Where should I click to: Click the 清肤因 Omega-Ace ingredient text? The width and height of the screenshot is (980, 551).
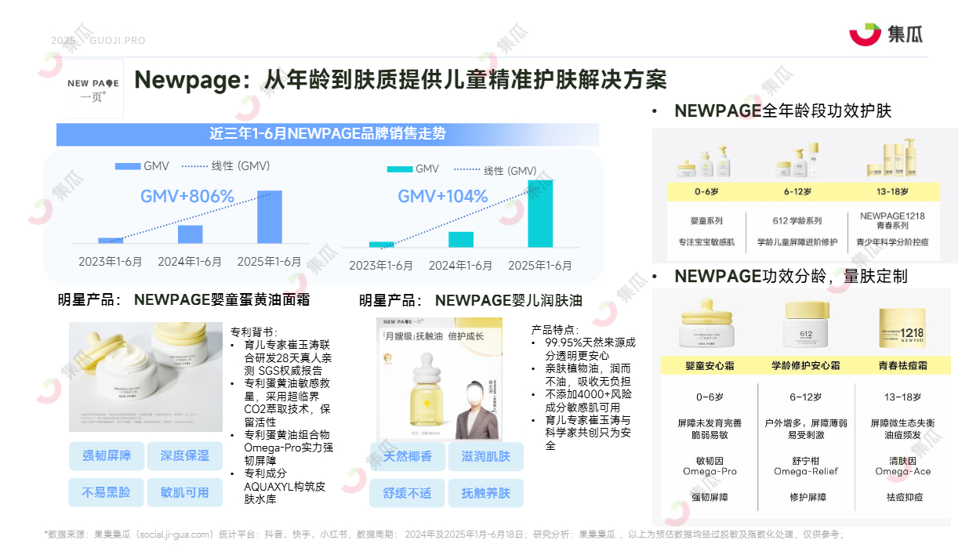(903, 466)
